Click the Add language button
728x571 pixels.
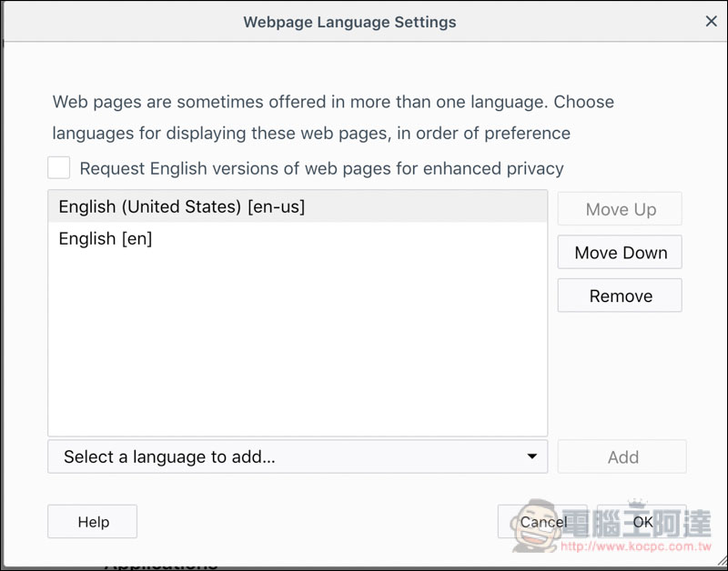(622, 457)
